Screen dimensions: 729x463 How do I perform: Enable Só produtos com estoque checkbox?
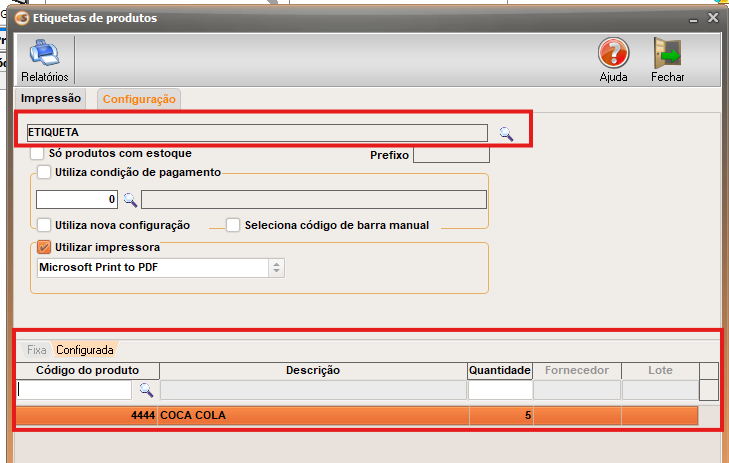(x=38, y=154)
